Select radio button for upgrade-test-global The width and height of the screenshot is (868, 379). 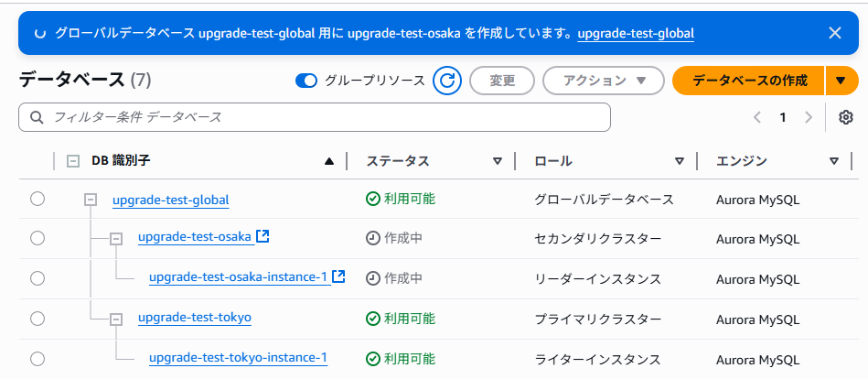point(38,199)
